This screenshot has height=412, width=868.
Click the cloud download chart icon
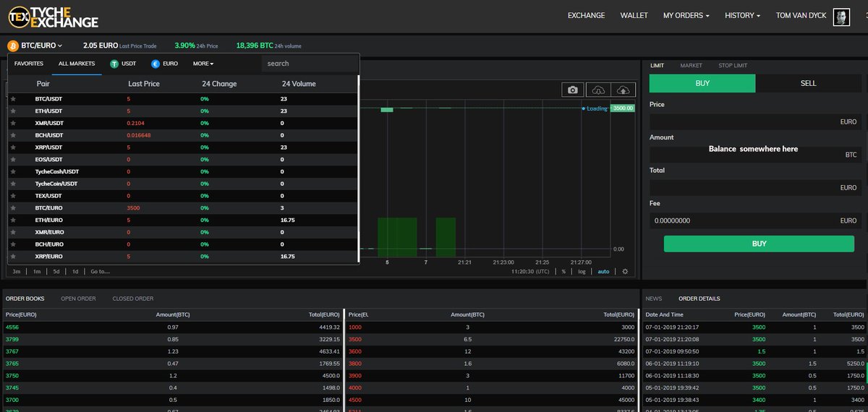pos(598,90)
